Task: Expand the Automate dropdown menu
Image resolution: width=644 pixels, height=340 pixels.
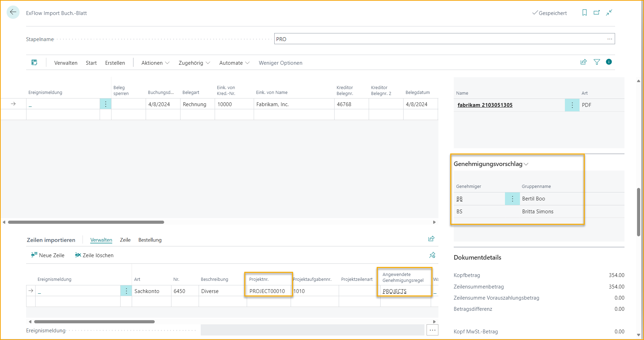Action: (235, 63)
